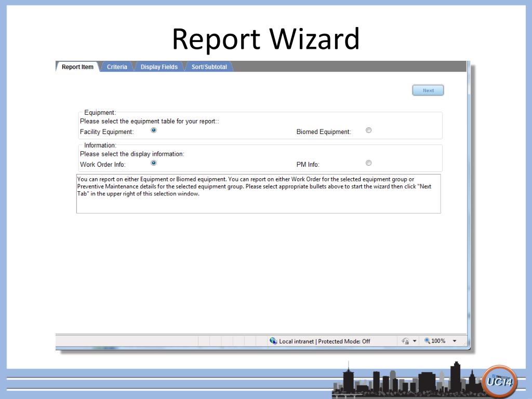Open the Criteria tab
The height and width of the screenshot is (399, 532).
tap(117, 67)
